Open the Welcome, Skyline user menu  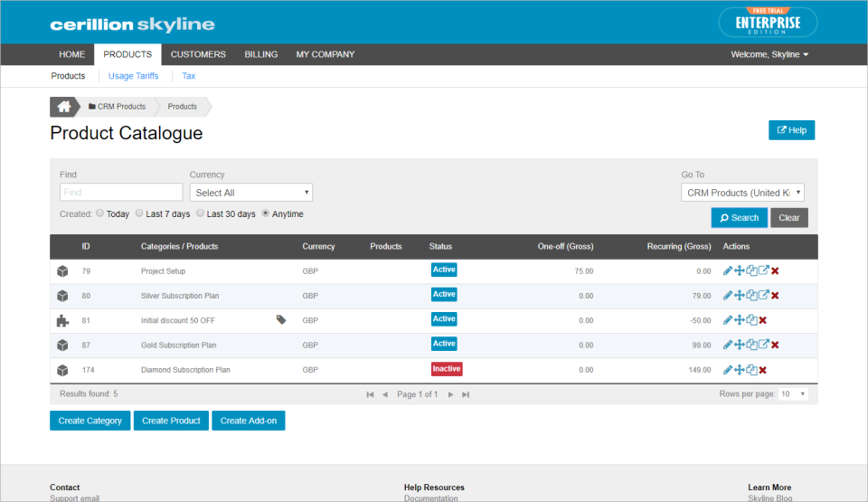pyautogui.click(x=769, y=54)
